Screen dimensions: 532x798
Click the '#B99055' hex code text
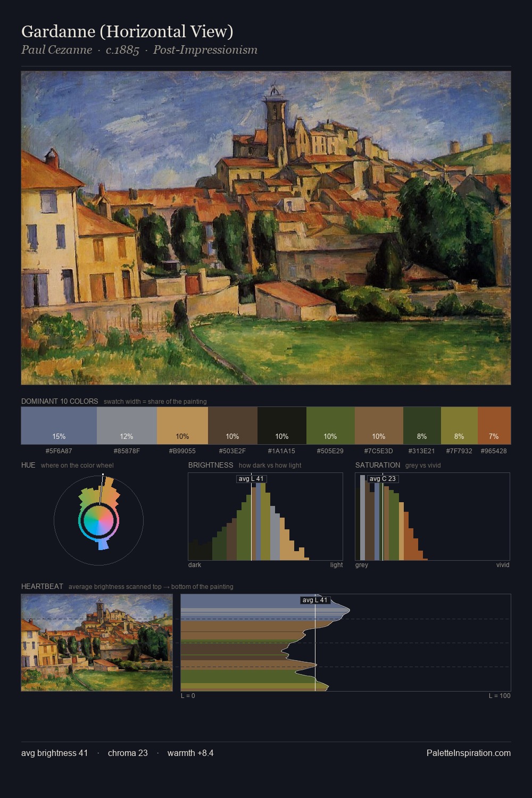[182, 451]
